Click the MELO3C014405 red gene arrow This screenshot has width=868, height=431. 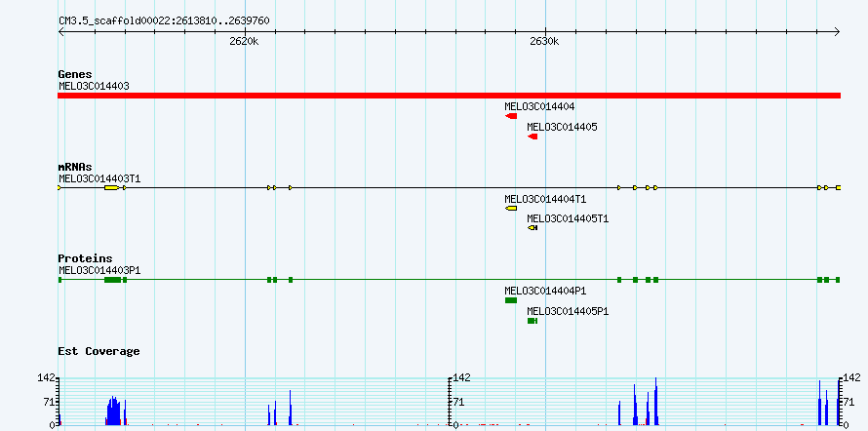[x=533, y=137]
